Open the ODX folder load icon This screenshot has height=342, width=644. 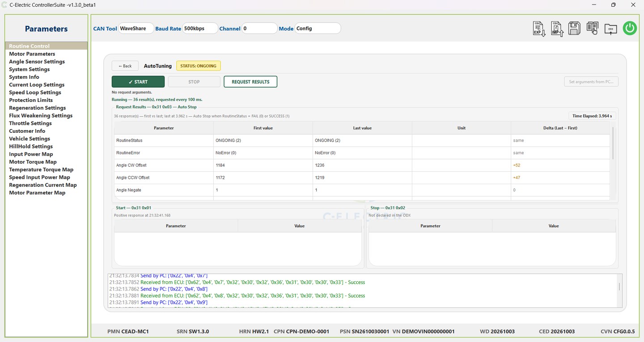pos(610,29)
